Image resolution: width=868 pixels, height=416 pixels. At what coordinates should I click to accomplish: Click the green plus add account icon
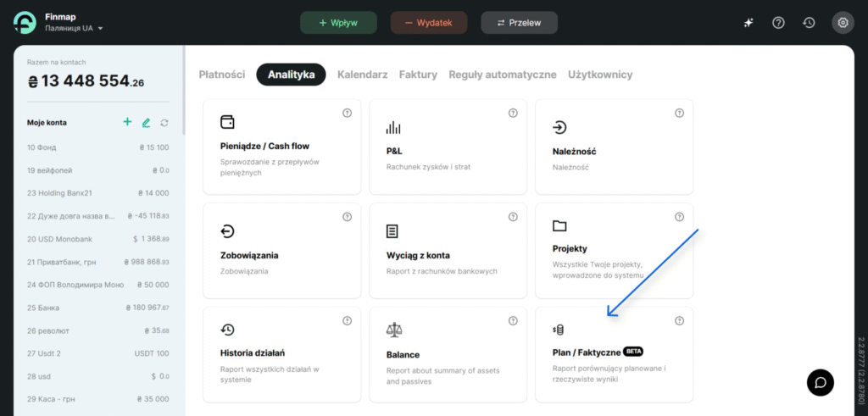click(x=127, y=123)
